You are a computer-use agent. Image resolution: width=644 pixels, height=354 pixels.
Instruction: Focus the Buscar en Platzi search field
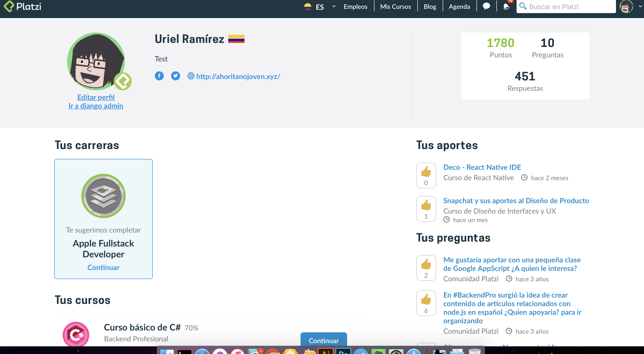point(566,7)
